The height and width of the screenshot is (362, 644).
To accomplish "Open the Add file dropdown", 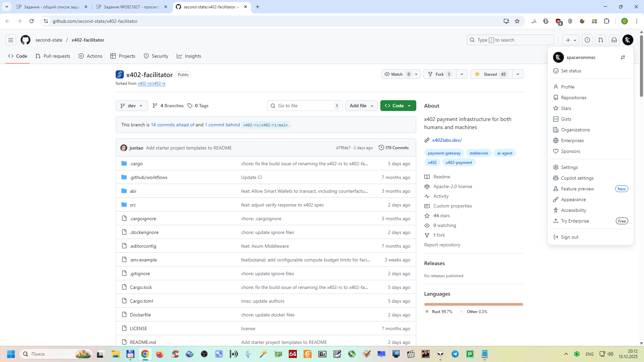I will (361, 106).
